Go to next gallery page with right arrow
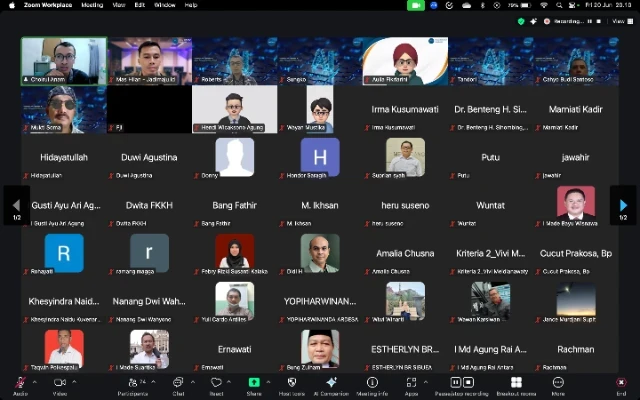 [623, 205]
